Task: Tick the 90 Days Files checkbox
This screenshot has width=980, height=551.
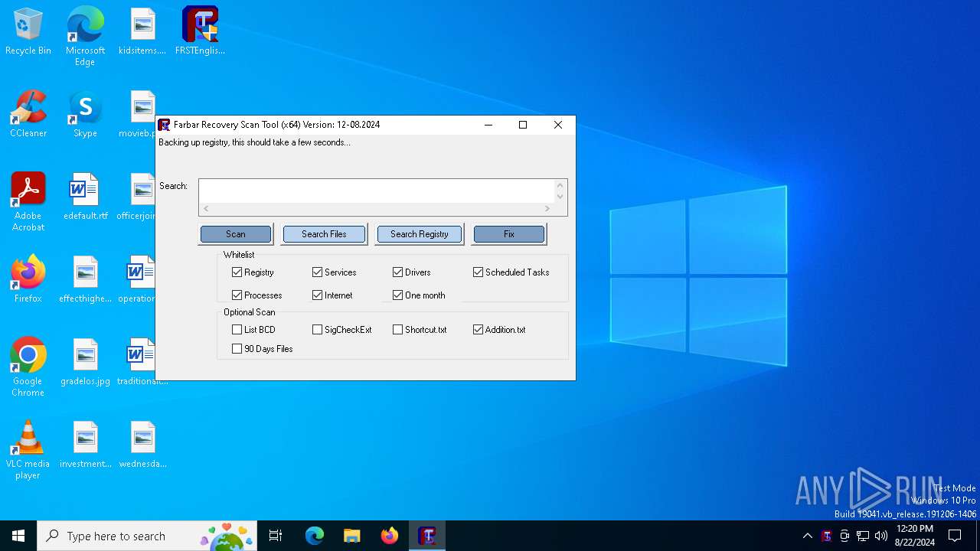Action: point(237,349)
